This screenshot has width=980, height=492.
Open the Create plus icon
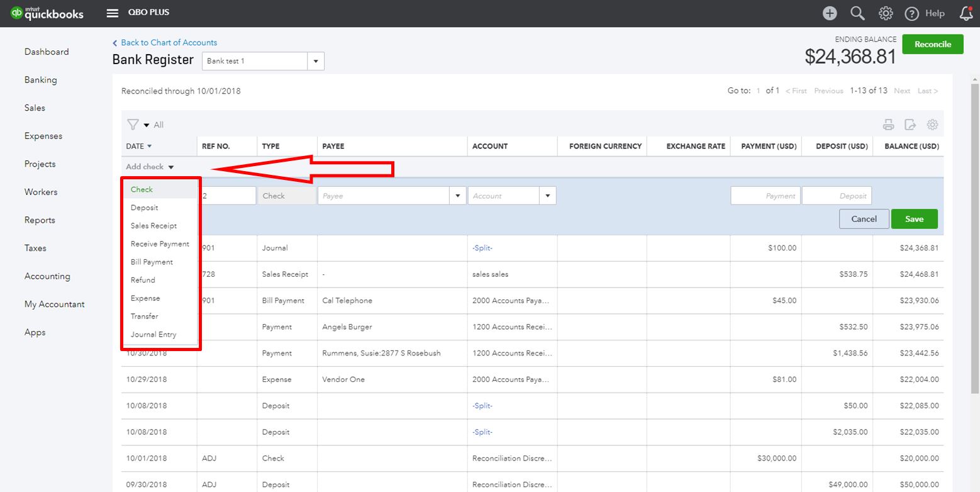(x=830, y=13)
